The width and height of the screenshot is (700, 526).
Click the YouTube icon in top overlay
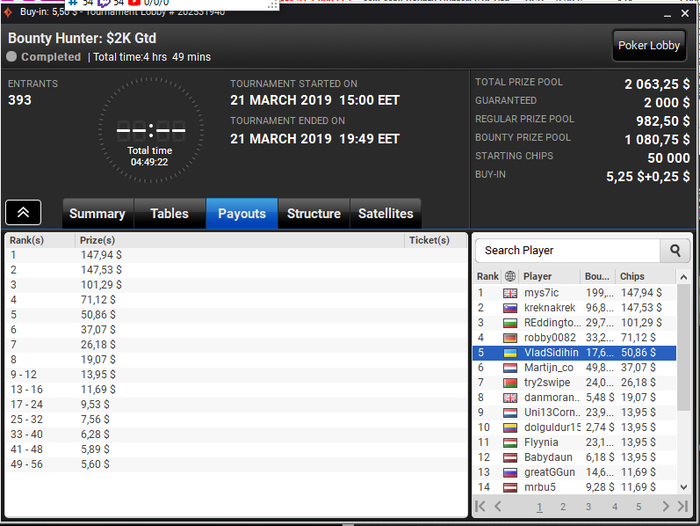[134, 3]
